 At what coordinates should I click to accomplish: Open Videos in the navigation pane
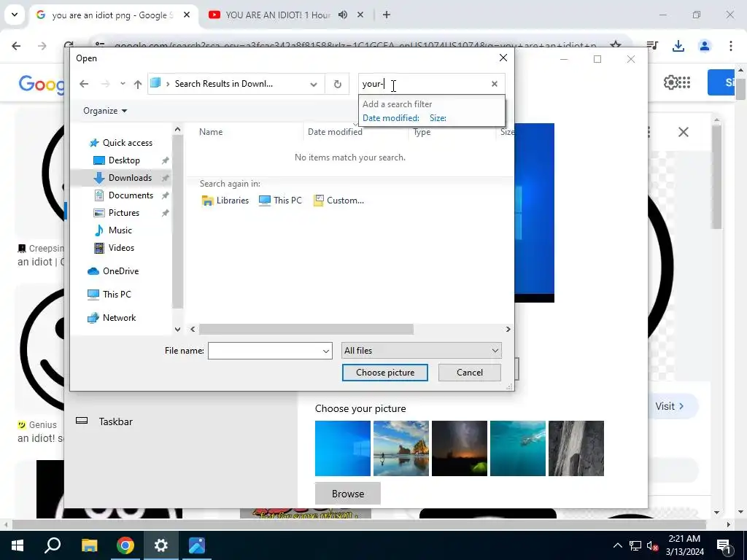121,248
